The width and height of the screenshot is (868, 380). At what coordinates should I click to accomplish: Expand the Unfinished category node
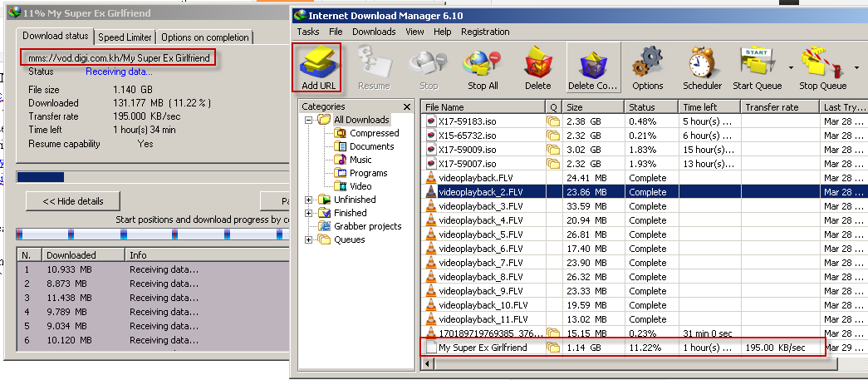pos(308,200)
